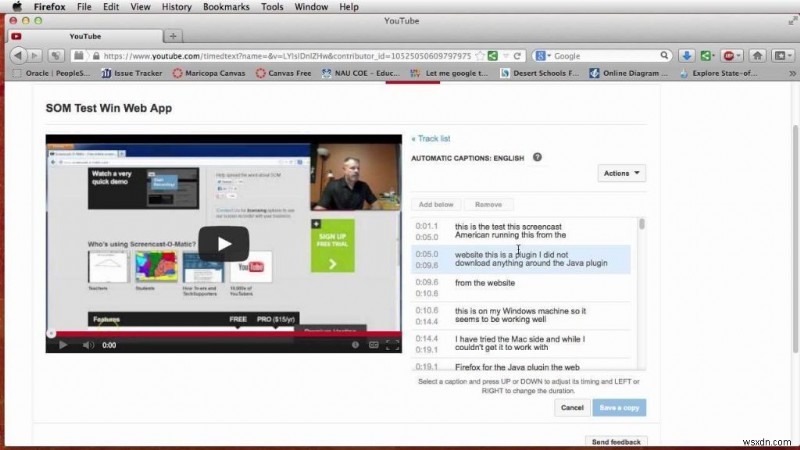
Task: Open the Desert Schools bookmark
Action: click(x=539, y=73)
